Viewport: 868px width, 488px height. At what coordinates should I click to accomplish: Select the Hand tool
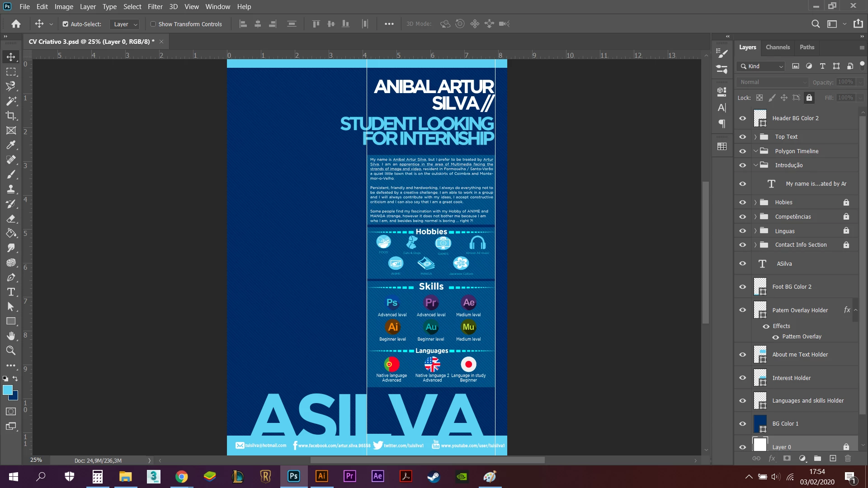[11, 336]
